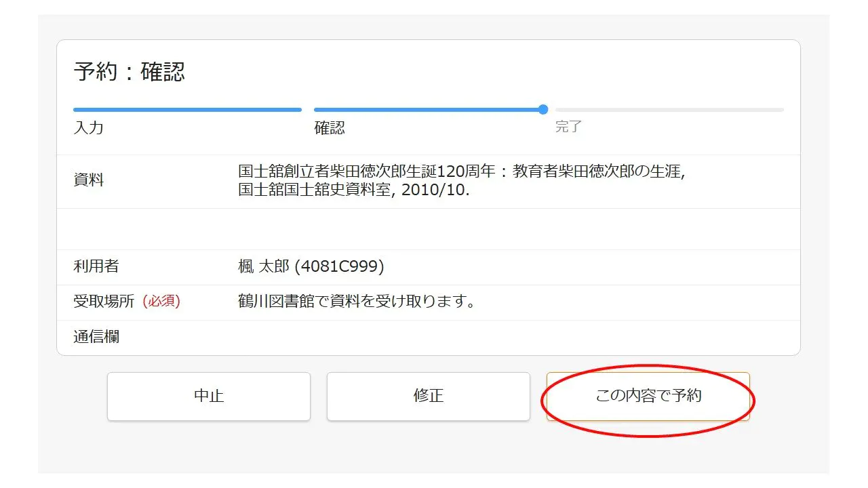Click 鶴川図書館で資料を受け取ります text
This screenshot has height=488, width=868.
pos(357,302)
